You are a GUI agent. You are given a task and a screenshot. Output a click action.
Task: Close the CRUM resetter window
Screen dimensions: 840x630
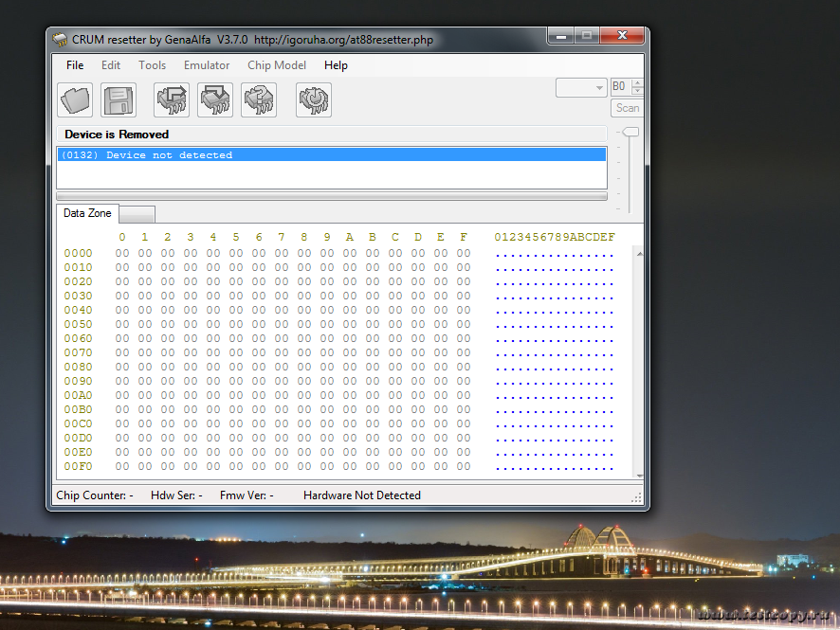click(622, 35)
